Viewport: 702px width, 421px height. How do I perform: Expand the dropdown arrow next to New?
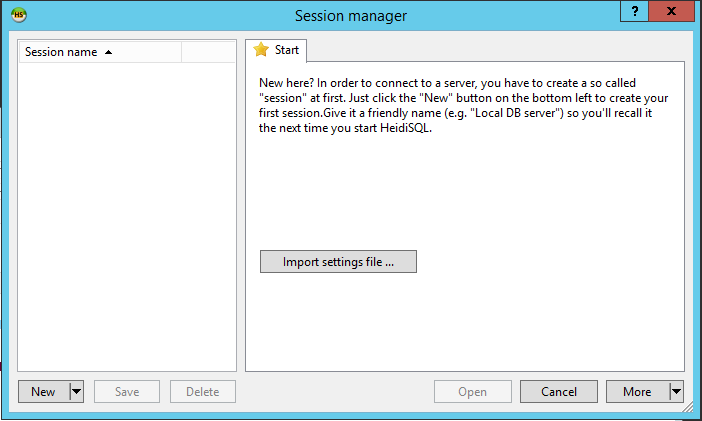point(77,392)
